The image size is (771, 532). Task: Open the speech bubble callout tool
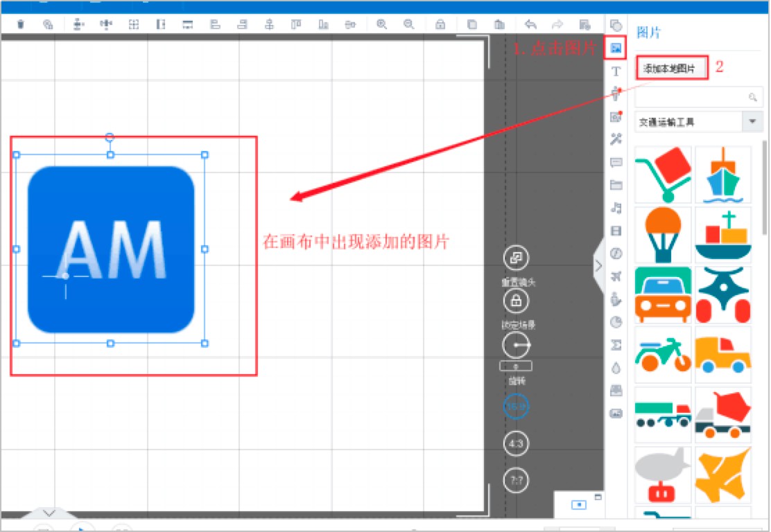[x=616, y=162]
